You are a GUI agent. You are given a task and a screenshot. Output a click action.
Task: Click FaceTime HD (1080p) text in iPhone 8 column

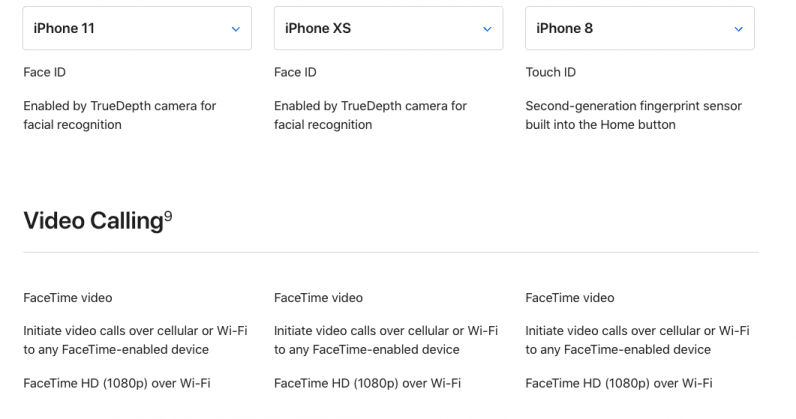618,383
